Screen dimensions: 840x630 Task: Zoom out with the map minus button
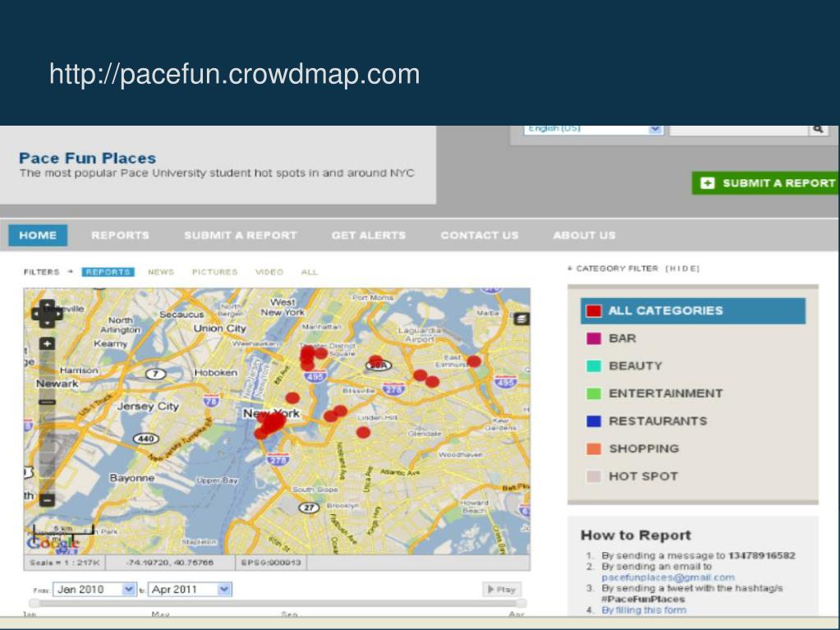coord(47,500)
